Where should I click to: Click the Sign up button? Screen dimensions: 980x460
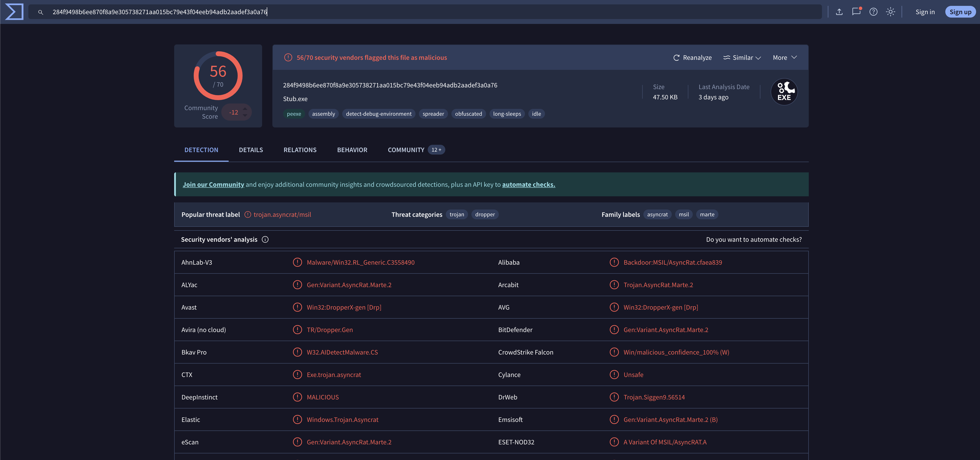(960, 12)
